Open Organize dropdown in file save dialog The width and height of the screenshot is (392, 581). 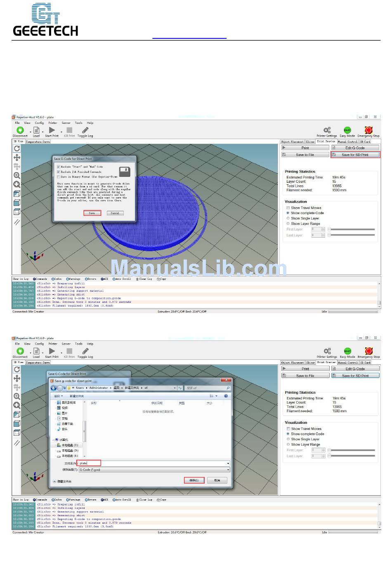tap(58, 396)
